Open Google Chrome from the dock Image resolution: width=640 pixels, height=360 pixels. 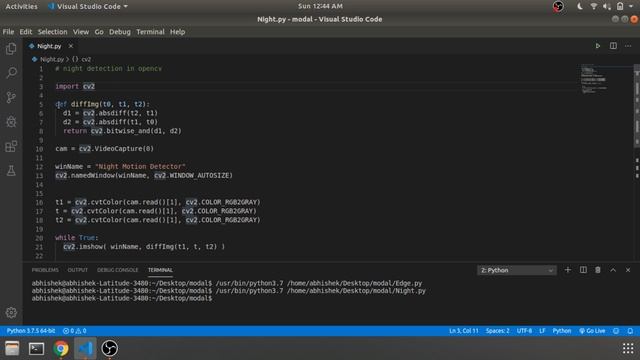click(61, 348)
